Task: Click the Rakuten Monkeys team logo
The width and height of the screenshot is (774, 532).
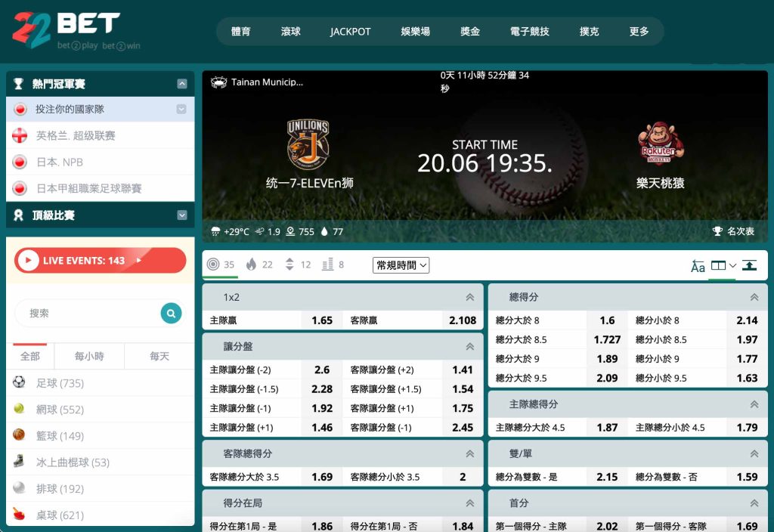Action: [x=661, y=143]
